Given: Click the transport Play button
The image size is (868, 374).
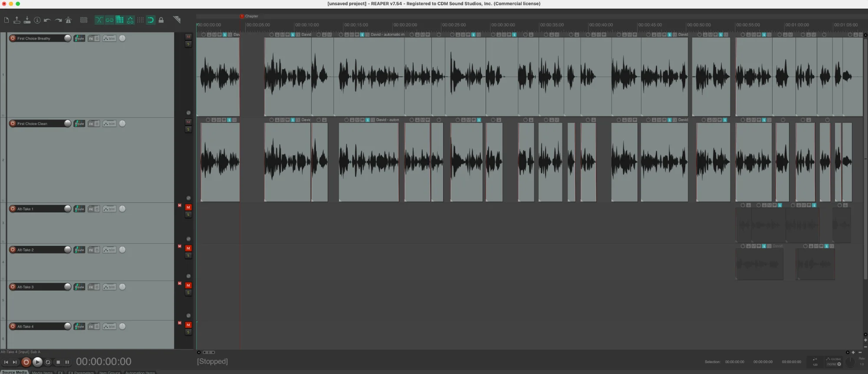Looking at the screenshot, I should [x=37, y=362].
